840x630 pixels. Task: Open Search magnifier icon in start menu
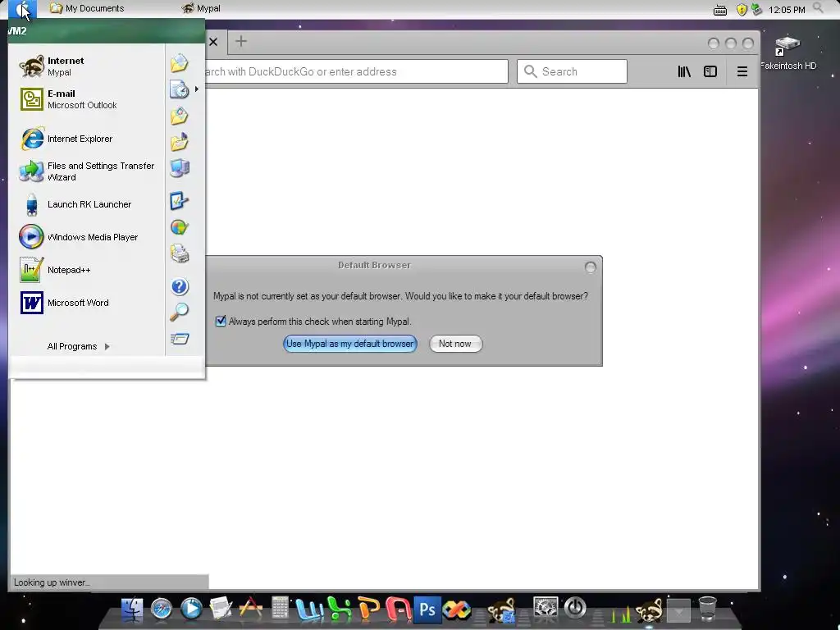180,312
